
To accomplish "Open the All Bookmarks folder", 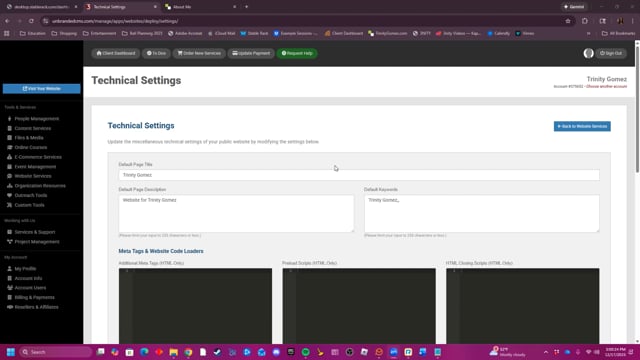I will tap(618, 33).
